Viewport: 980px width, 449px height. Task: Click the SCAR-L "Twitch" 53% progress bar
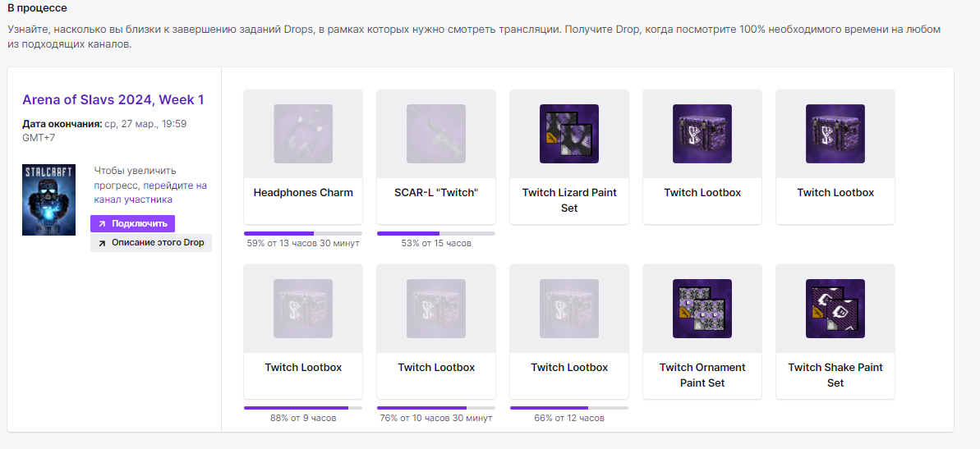point(436,233)
